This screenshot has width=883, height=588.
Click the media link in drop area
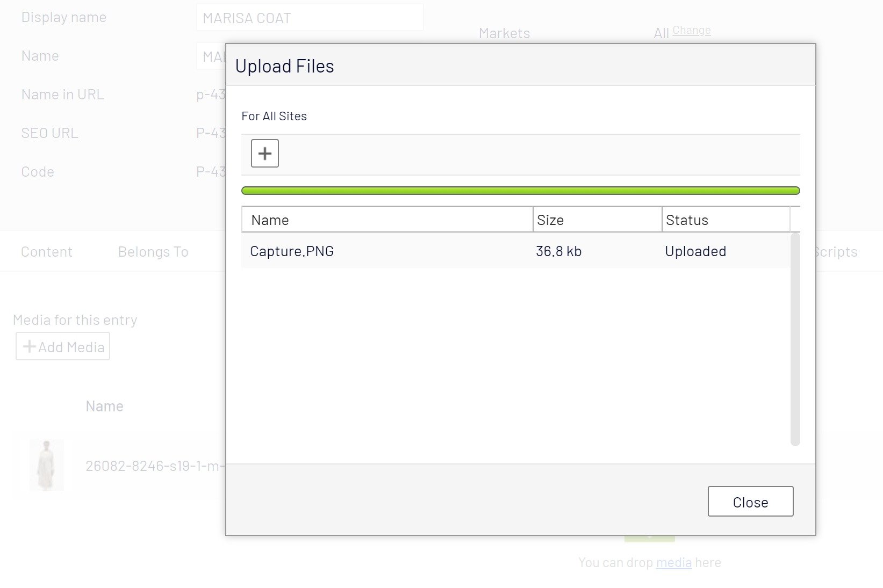673,562
